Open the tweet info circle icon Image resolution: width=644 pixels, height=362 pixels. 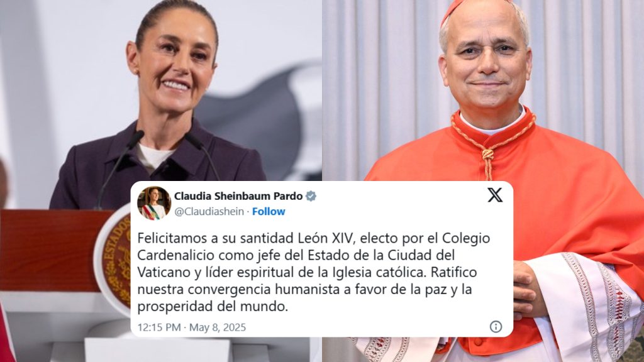[496, 327]
